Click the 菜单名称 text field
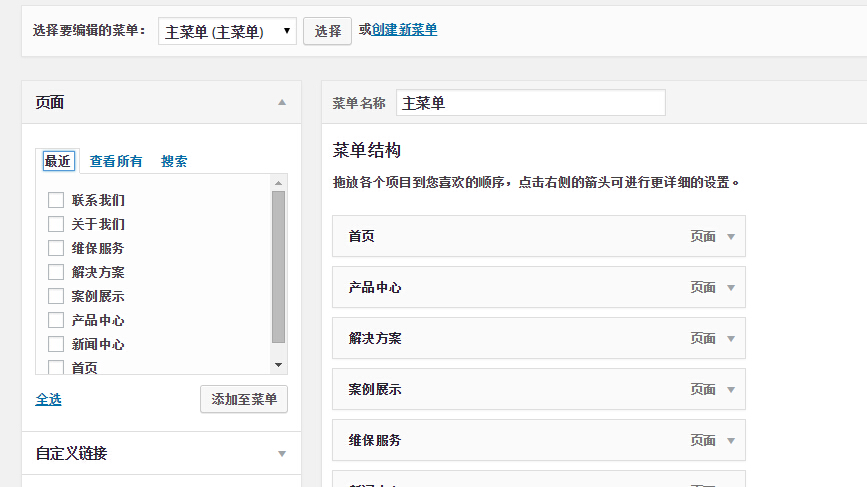This screenshot has width=867, height=487. point(530,103)
